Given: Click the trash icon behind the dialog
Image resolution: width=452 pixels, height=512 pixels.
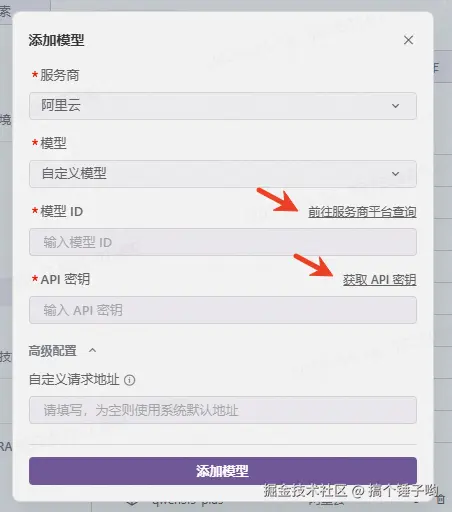Looking at the screenshot, I should [441, 499].
